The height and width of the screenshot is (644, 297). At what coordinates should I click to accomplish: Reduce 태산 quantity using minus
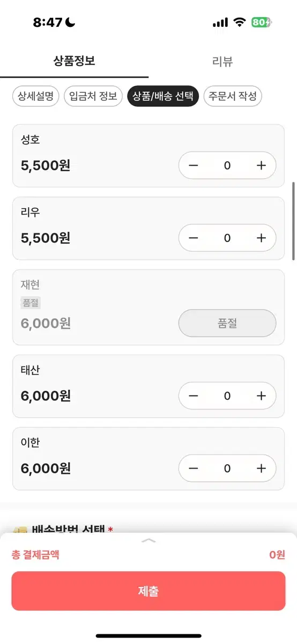[x=194, y=396]
